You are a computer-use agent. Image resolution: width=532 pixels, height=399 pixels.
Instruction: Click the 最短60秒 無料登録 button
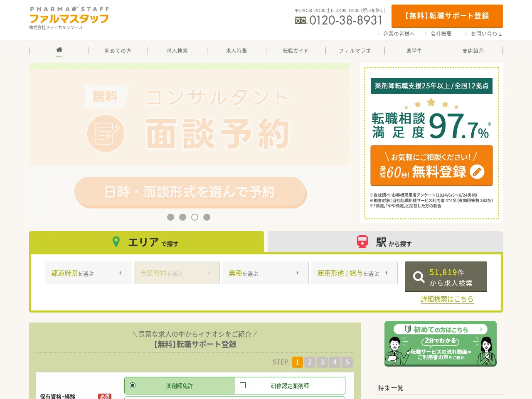coord(431,165)
